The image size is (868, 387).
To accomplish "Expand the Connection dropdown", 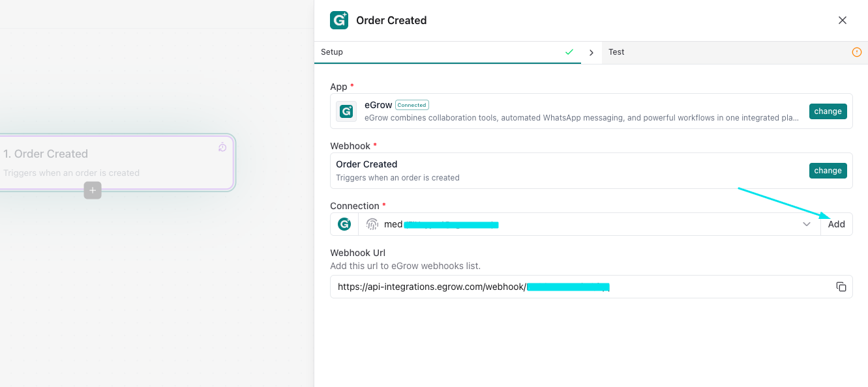I will click(x=807, y=224).
